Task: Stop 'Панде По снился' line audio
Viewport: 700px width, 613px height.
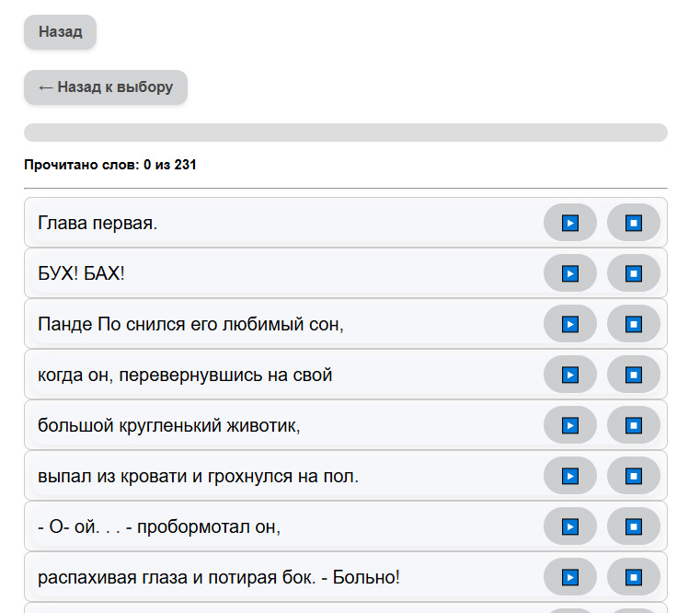Action: [634, 324]
